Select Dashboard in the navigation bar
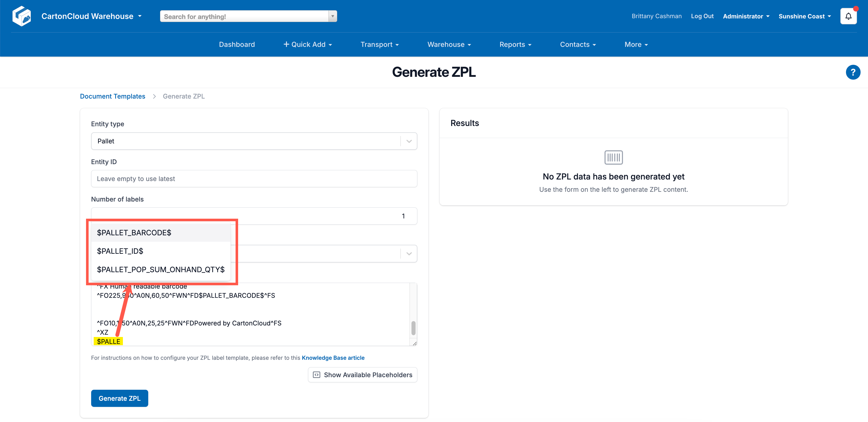868x422 pixels. point(237,44)
